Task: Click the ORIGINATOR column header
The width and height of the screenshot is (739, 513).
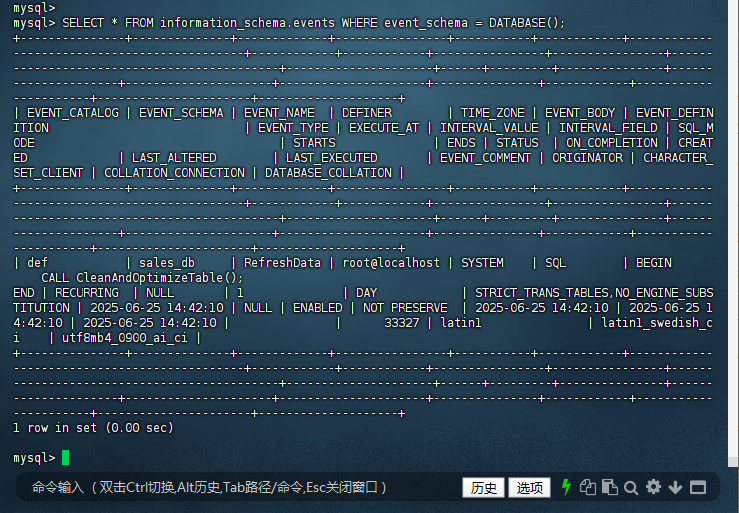Action: point(587,158)
